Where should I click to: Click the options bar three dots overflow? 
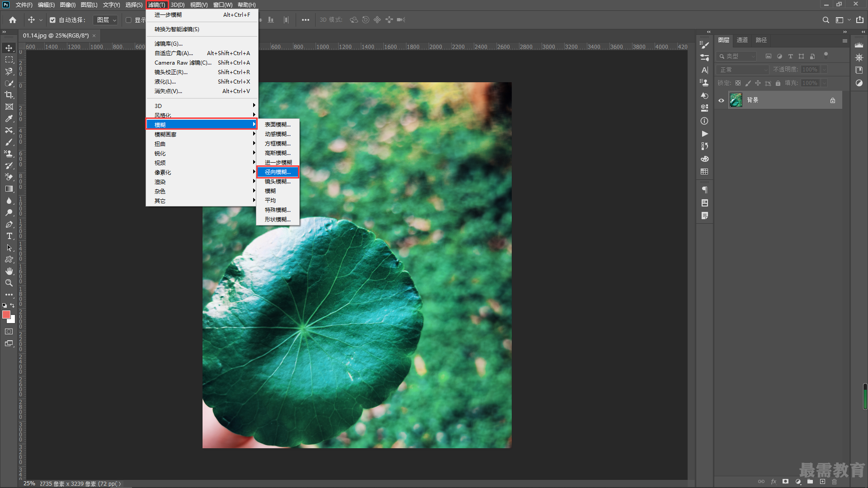tap(306, 20)
